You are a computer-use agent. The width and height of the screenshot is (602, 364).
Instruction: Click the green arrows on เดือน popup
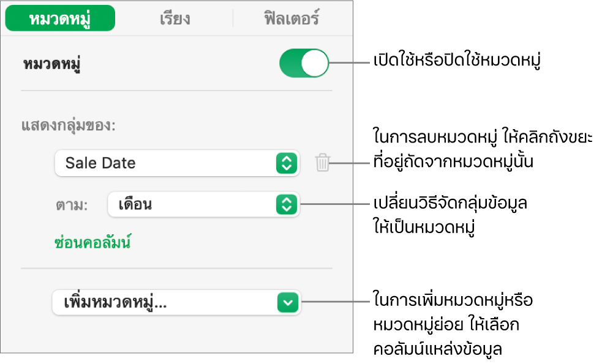click(x=287, y=204)
